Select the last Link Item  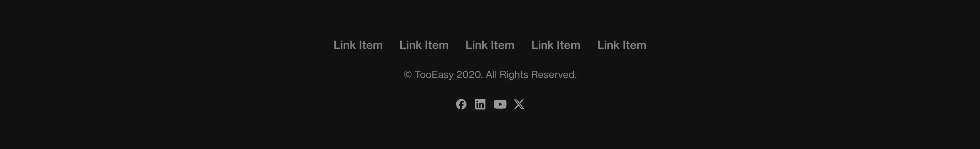click(622, 45)
